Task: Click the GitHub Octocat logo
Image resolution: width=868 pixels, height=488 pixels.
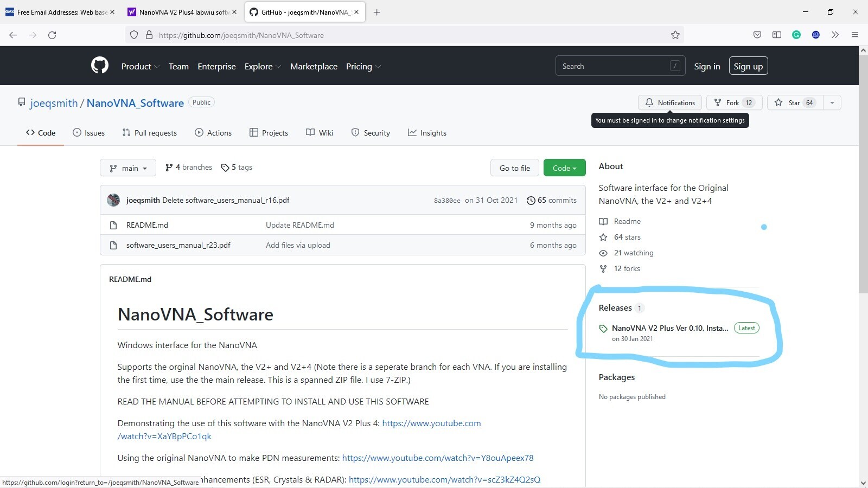Action: pyautogui.click(x=99, y=66)
